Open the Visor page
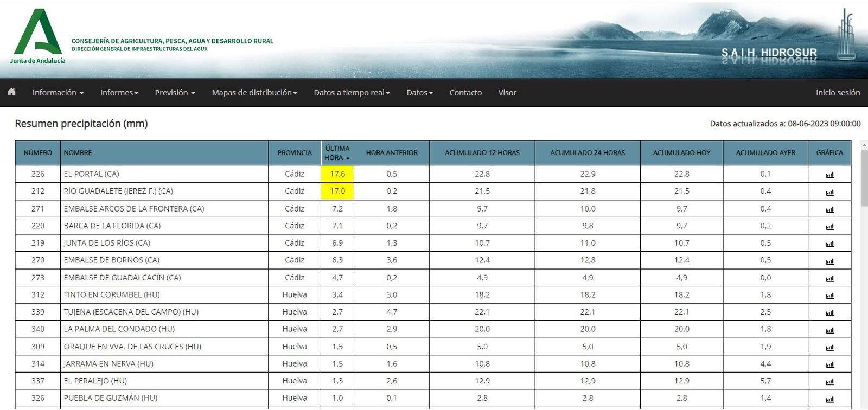The image size is (868, 410). click(x=507, y=93)
